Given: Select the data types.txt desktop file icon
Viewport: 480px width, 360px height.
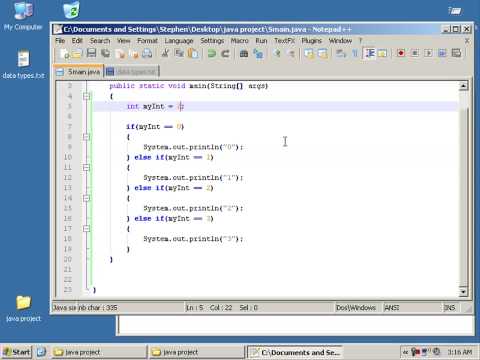Looking at the screenshot, I should pos(23,64).
